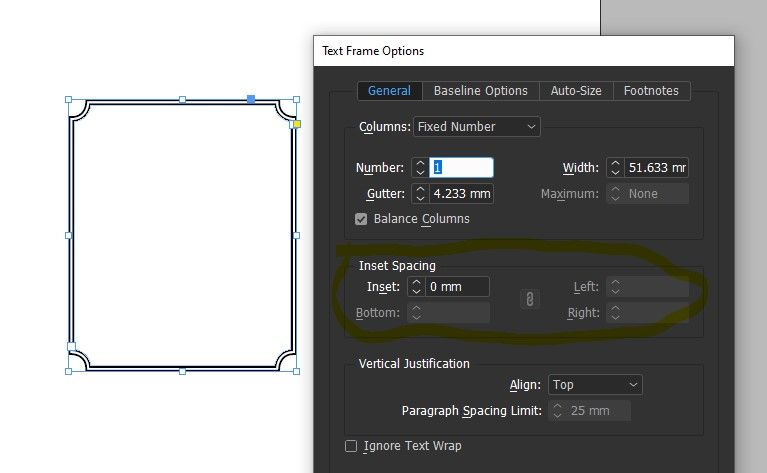Switch to the General tab
This screenshot has width=767, height=473.
389,91
